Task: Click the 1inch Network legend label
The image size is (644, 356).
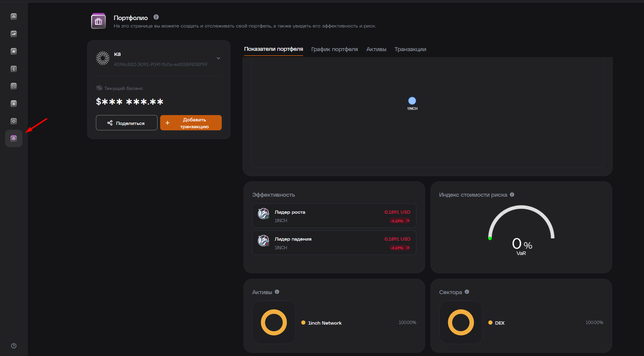Action: pyautogui.click(x=325, y=323)
